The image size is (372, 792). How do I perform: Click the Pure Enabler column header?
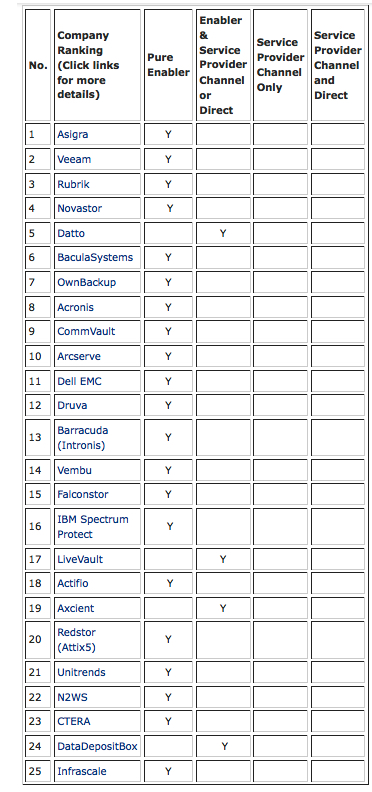pyautogui.click(x=168, y=65)
